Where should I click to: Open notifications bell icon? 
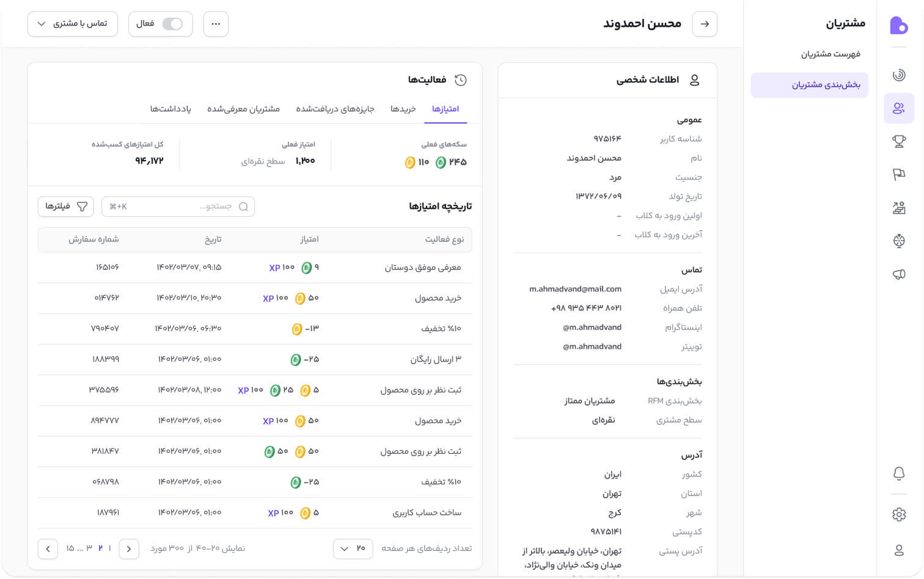point(899,473)
